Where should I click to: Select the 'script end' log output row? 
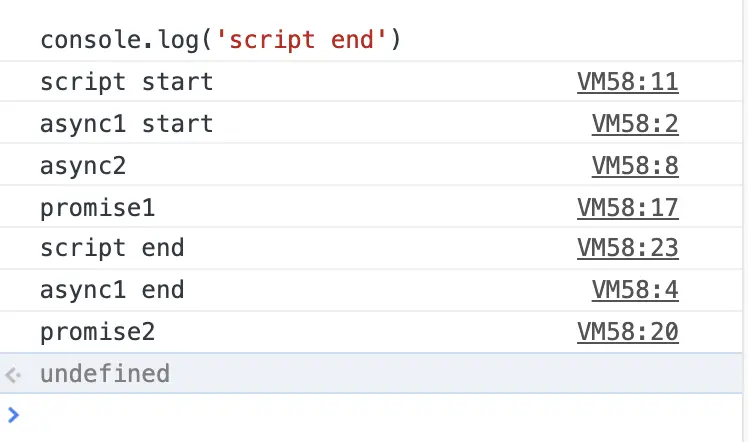coord(112,248)
